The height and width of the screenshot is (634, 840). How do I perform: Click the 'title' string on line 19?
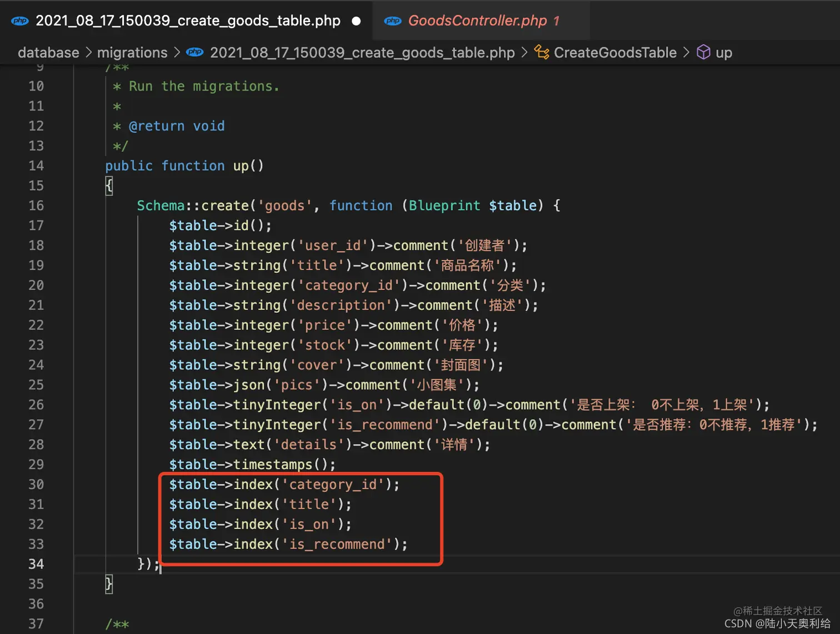(317, 266)
